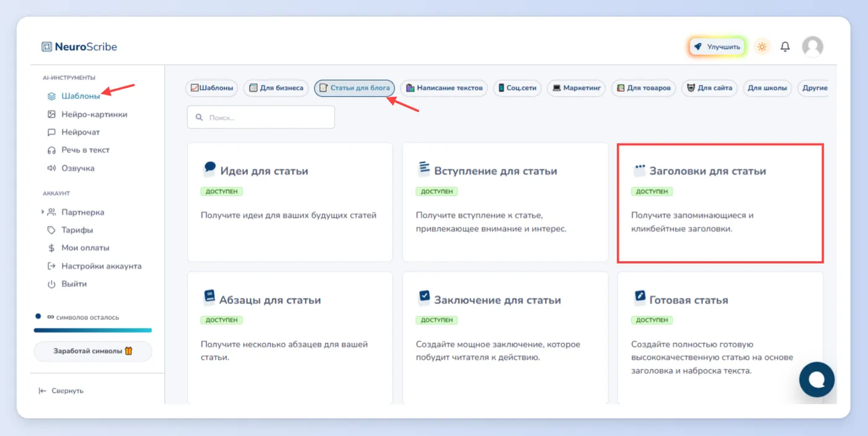Image resolution: width=868 pixels, height=436 pixels.
Task: Switch to Написание текстов tab
Action: 445,88
